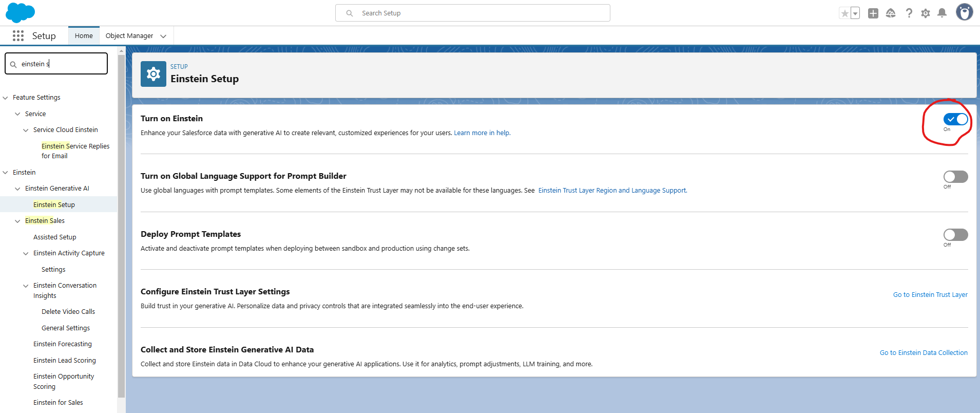Open the global actions plus icon

(x=873, y=13)
